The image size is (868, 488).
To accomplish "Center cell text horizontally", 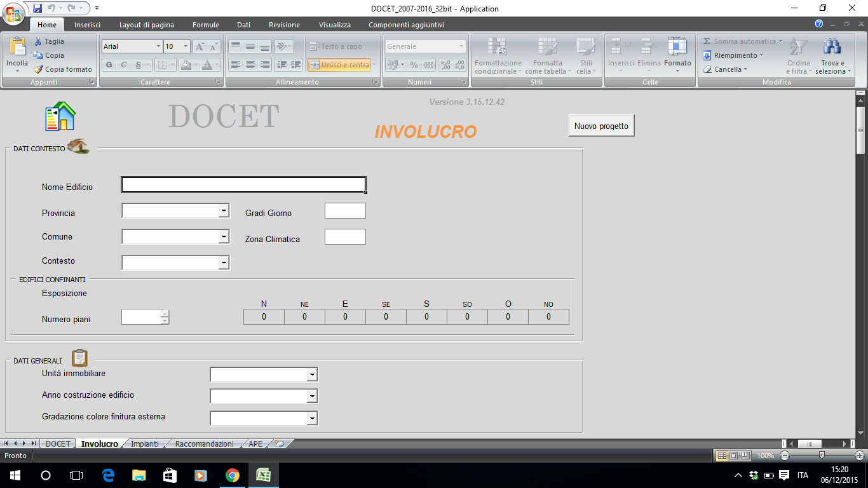I will pos(250,65).
